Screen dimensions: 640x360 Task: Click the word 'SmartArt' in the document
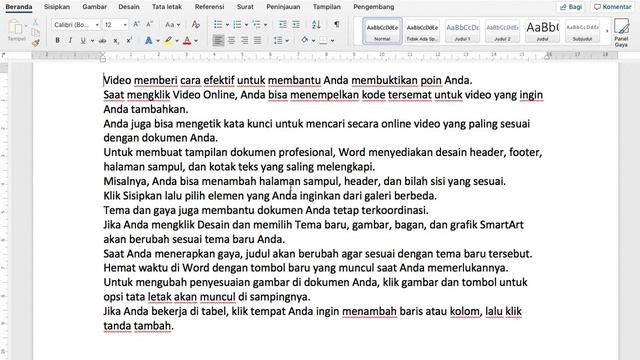tap(502, 225)
